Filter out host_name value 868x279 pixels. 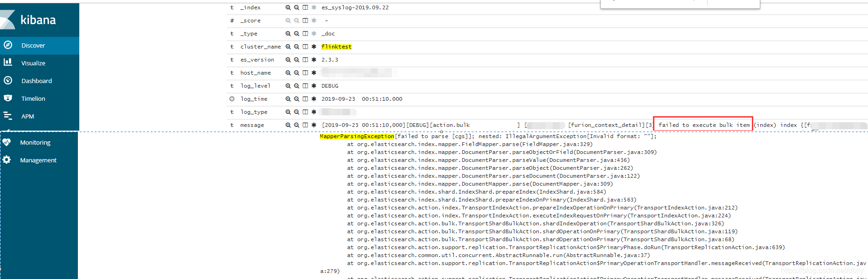(297, 73)
